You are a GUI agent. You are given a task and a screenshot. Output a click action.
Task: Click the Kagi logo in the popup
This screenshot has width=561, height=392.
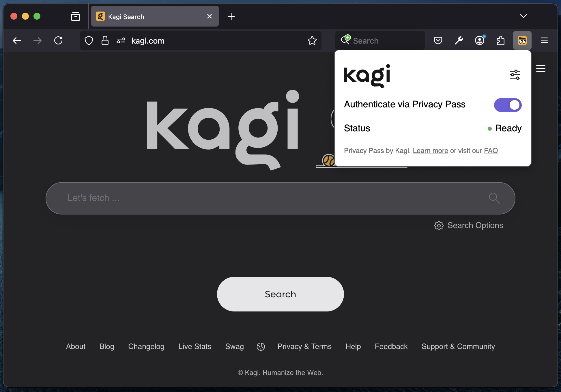click(x=367, y=76)
